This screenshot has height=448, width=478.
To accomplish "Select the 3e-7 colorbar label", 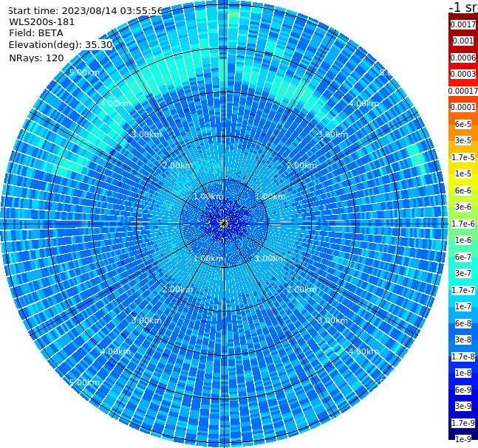I will [463, 273].
